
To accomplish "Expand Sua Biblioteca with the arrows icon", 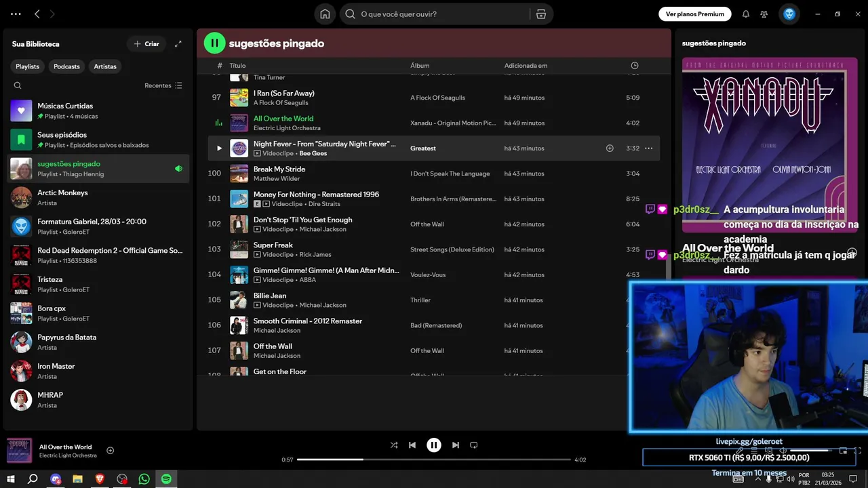I will (178, 44).
